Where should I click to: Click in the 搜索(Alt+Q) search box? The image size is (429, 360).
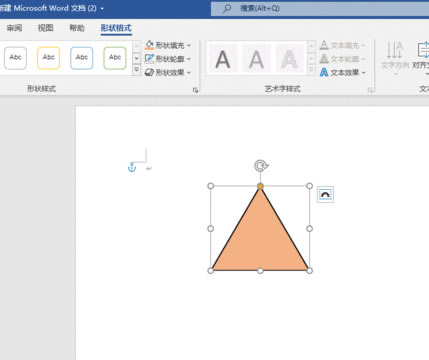pos(320,8)
